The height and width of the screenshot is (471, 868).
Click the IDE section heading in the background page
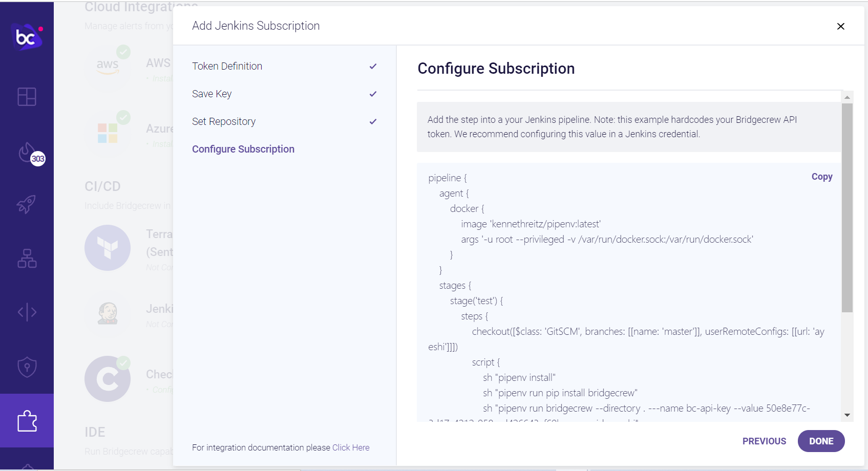[95, 432]
